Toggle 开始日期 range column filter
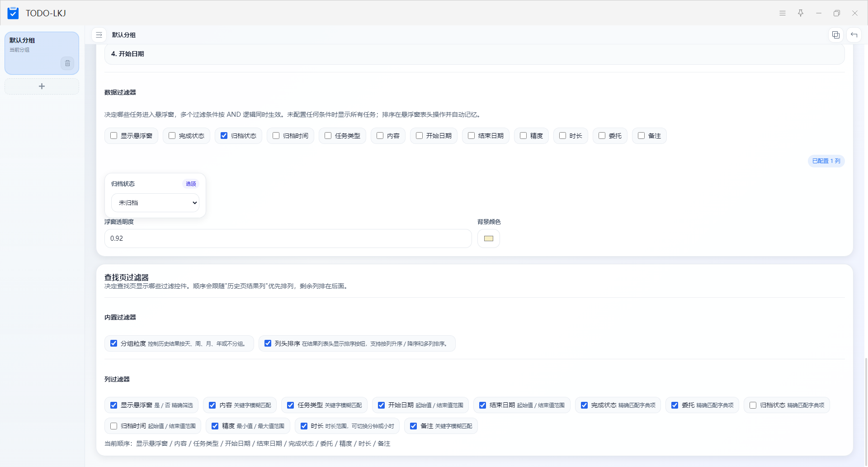Screen dimensions: 868x467 pos(382,405)
